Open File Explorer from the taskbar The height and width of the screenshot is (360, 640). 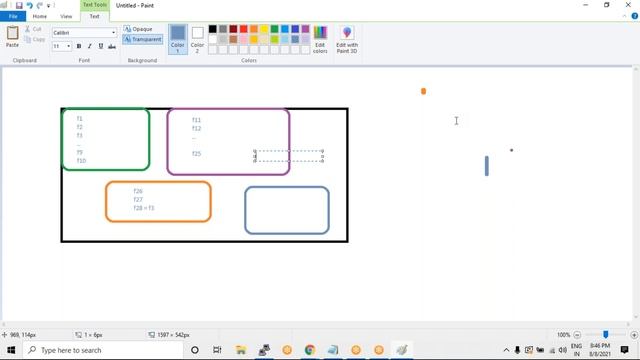click(241, 350)
